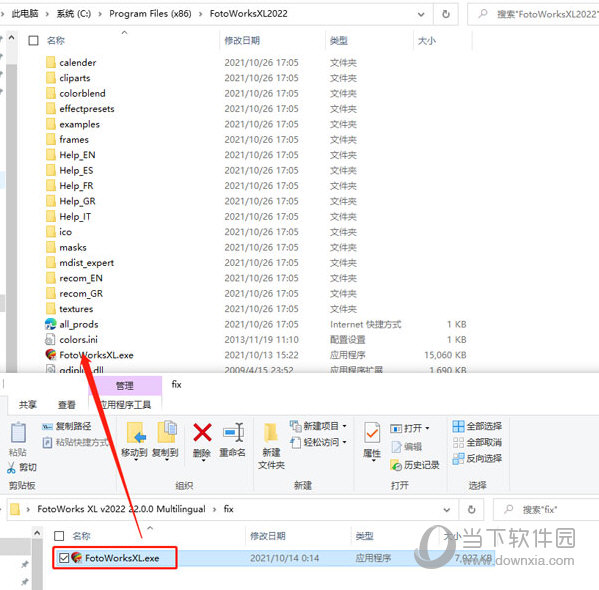The image size is (599, 590).
Task: Click the Cut scissors icon
Action: click(11, 467)
